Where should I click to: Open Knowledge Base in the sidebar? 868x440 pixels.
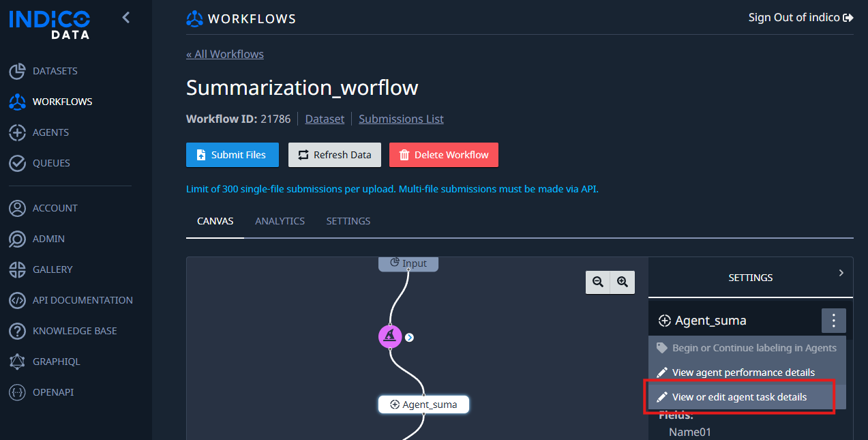click(x=75, y=331)
